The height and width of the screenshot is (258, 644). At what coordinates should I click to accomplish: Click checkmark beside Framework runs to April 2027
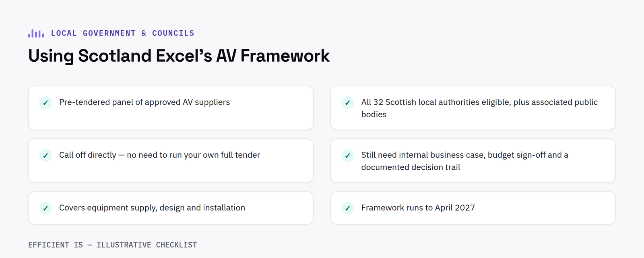(x=347, y=208)
